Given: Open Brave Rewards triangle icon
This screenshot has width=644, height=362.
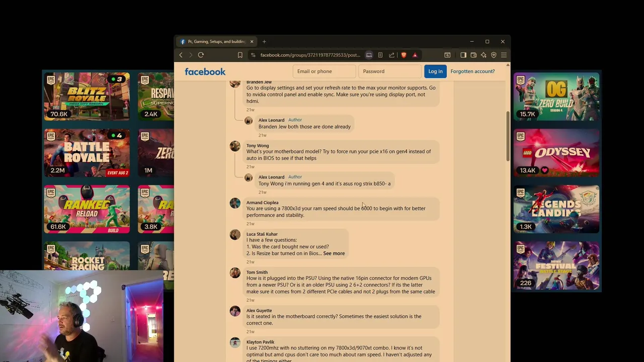Looking at the screenshot, I should 415,55.
